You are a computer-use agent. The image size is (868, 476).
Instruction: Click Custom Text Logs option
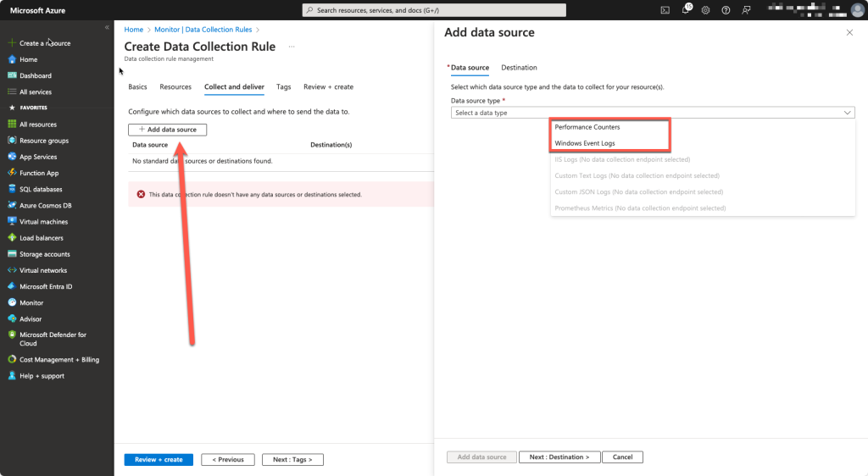637,176
